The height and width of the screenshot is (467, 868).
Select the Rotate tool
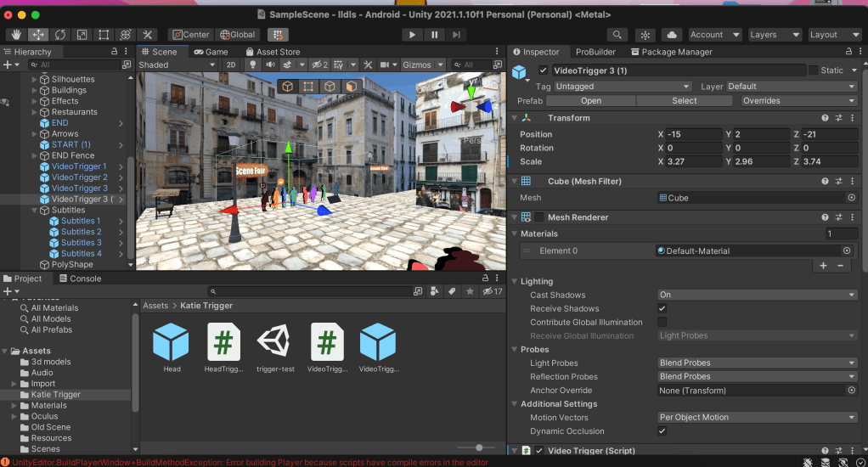click(x=60, y=35)
